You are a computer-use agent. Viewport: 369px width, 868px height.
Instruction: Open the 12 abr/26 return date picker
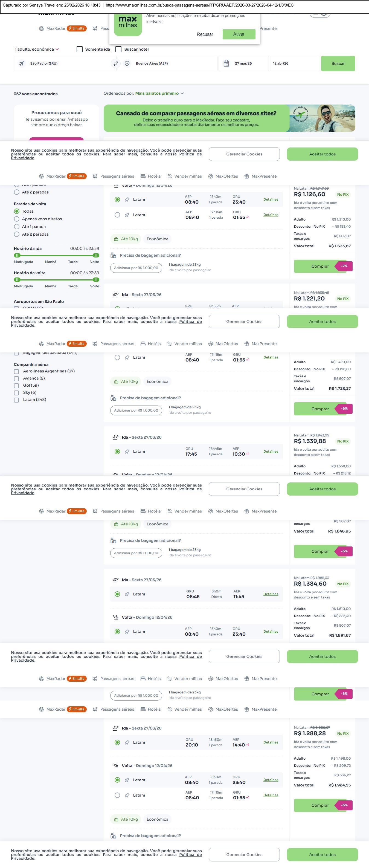click(x=294, y=63)
